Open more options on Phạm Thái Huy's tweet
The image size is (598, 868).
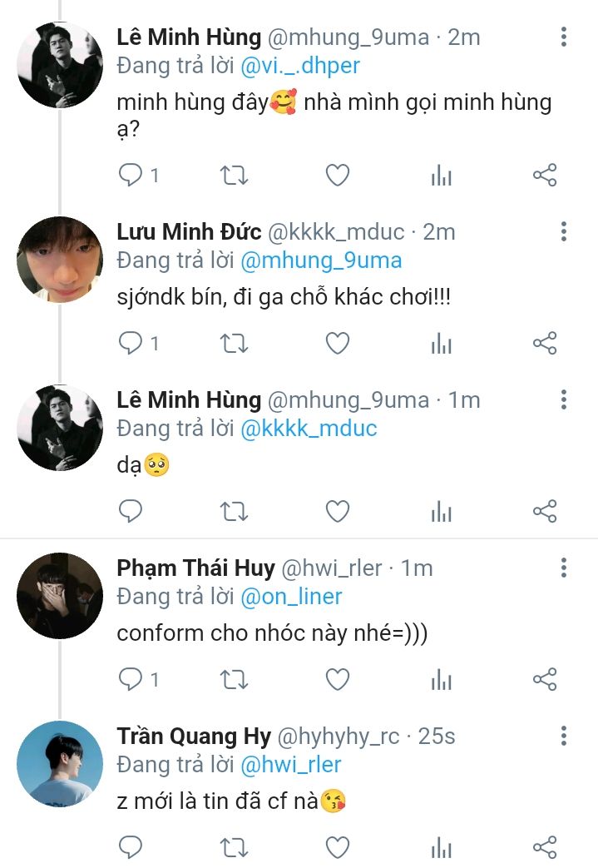click(564, 568)
